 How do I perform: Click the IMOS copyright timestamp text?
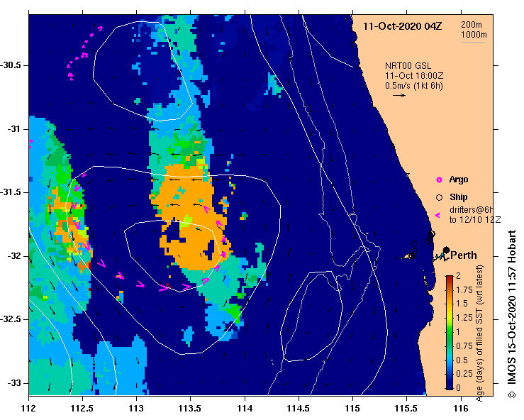[512, 314]
